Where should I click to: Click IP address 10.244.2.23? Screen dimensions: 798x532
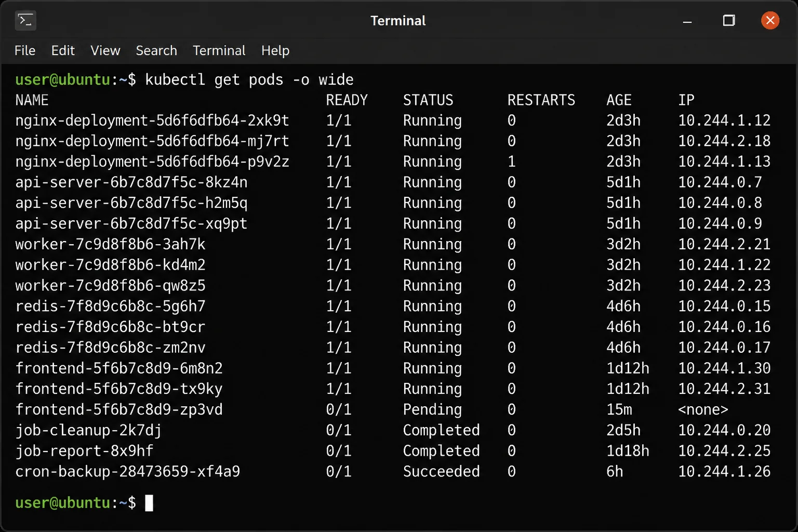click(724, 286)
